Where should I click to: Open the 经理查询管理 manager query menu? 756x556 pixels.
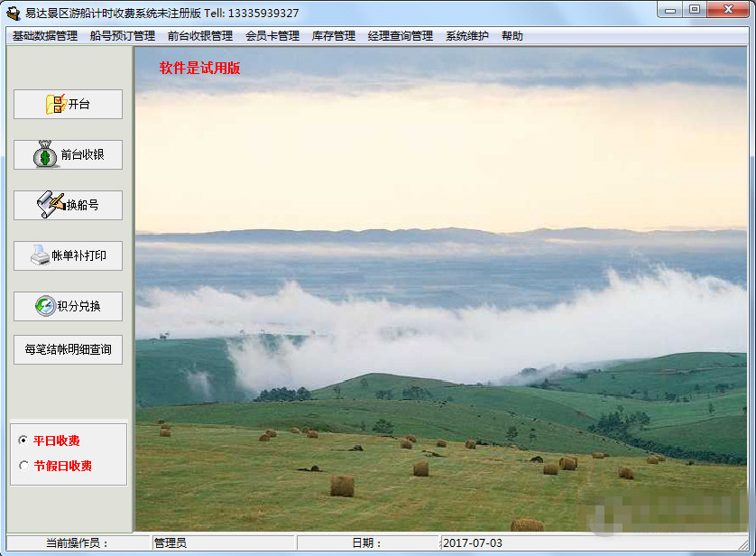tap(399, 36)
